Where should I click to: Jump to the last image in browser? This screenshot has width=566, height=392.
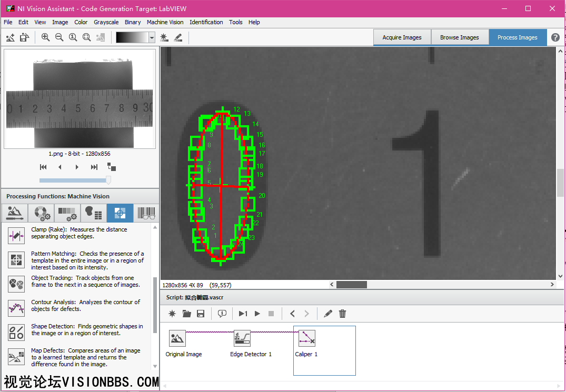coord(94,167)
